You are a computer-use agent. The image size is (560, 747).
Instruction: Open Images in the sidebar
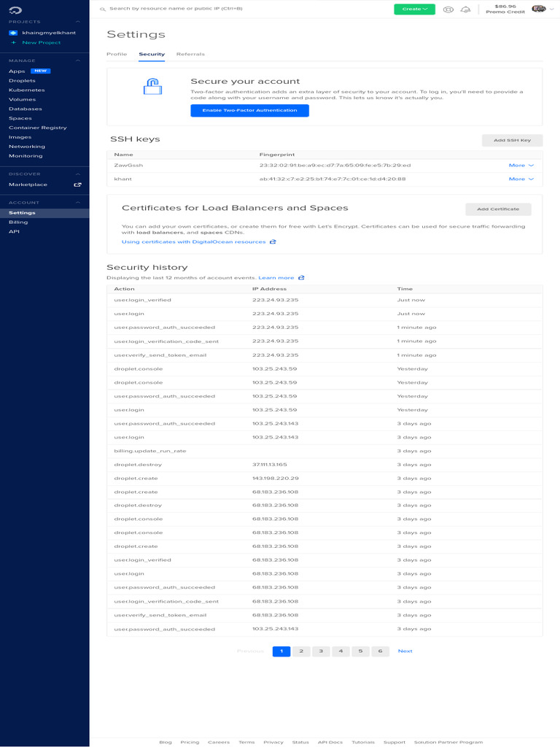tap(20, 137)
